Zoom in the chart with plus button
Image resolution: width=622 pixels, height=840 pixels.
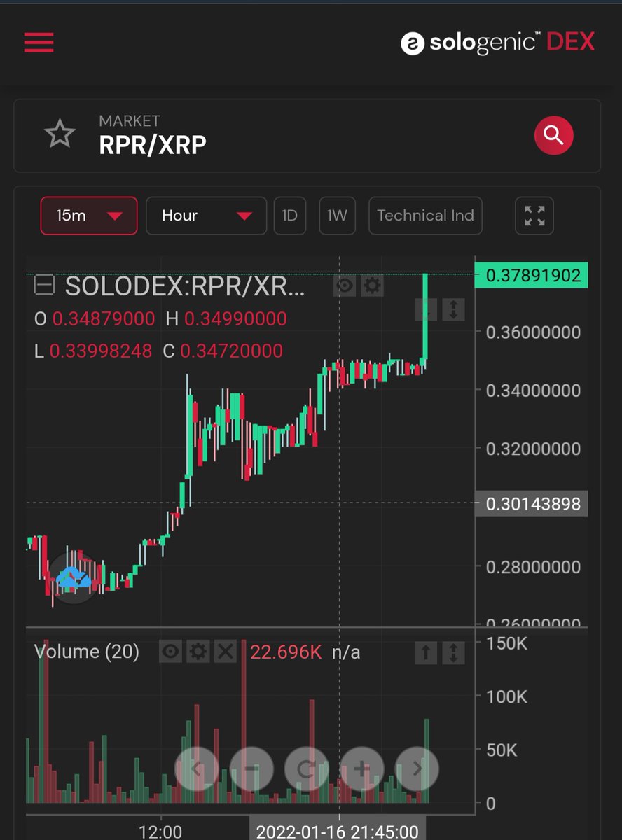point(361,769)
